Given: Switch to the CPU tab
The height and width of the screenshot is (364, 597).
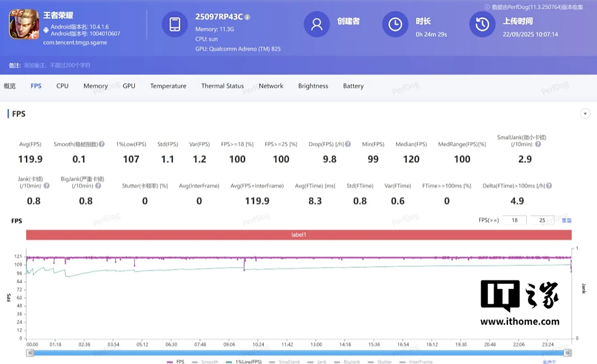Looking at the screenshot, I should (x=62, y=86).
